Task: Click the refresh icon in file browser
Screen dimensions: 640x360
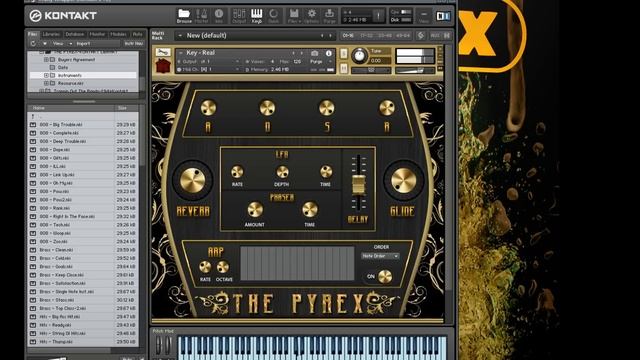Action: [33, 43]
